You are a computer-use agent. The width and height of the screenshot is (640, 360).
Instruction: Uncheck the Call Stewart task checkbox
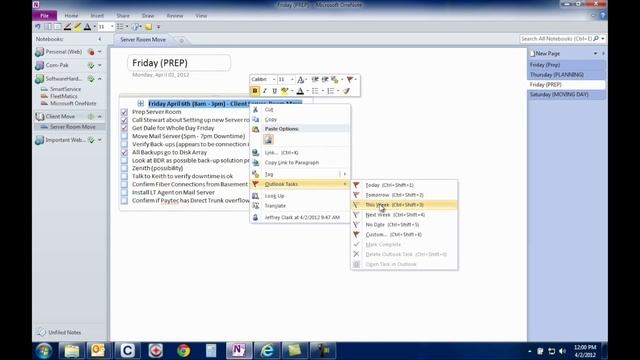tap(124, 120)
